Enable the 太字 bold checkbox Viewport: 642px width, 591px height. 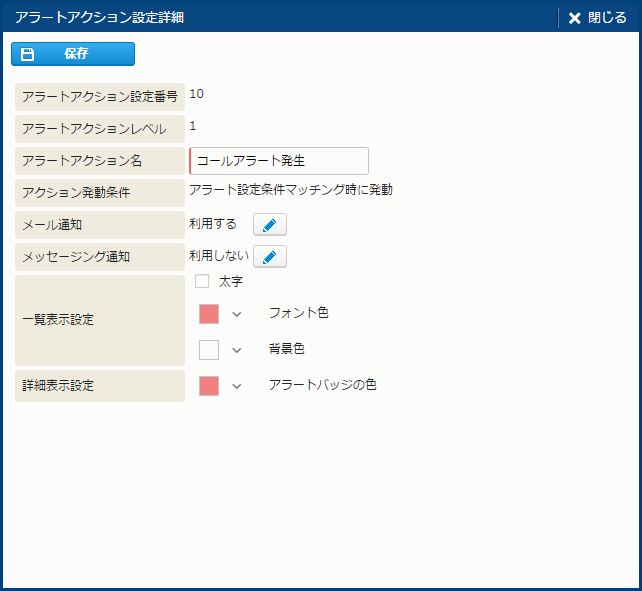[x=202, y=282]
